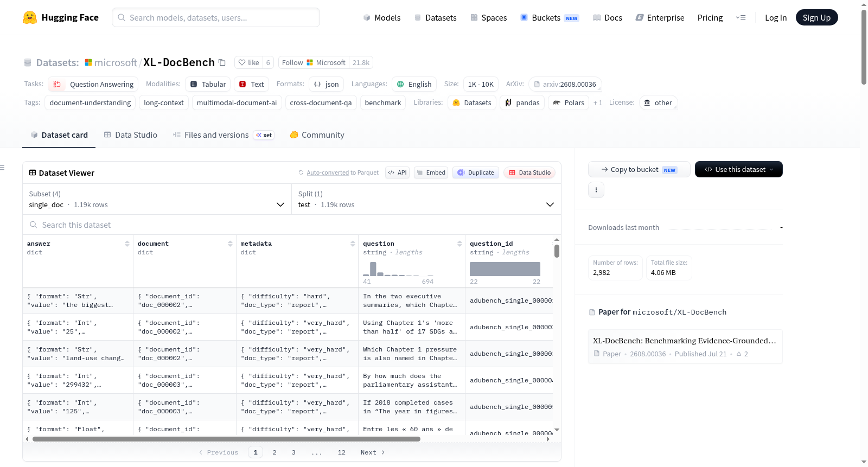Open the Question Answering task tag
Image resolution: width=868 pixels, height=467 pixels.
[x=93, y=84]
